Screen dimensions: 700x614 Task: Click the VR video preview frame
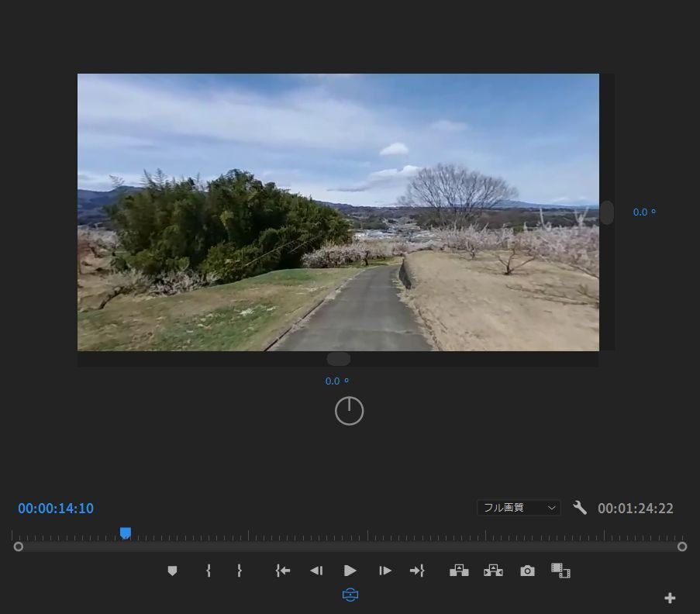coord(338,212)
